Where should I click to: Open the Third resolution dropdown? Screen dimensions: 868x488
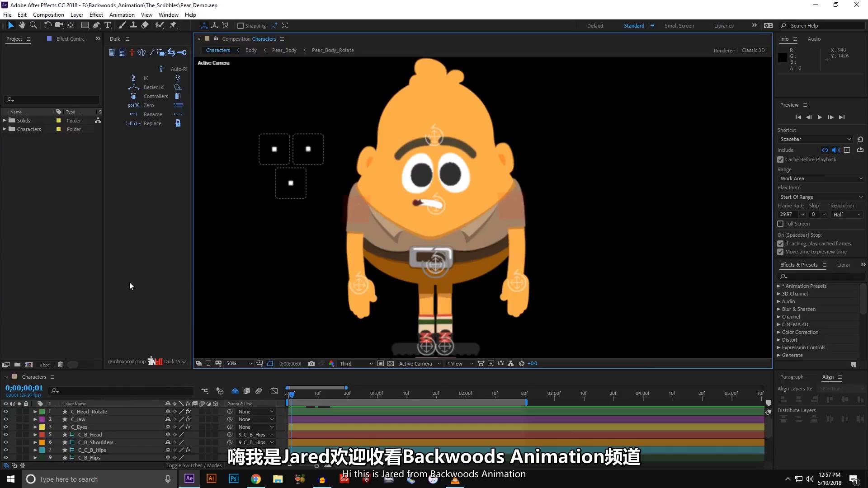[x=356, y=363]
